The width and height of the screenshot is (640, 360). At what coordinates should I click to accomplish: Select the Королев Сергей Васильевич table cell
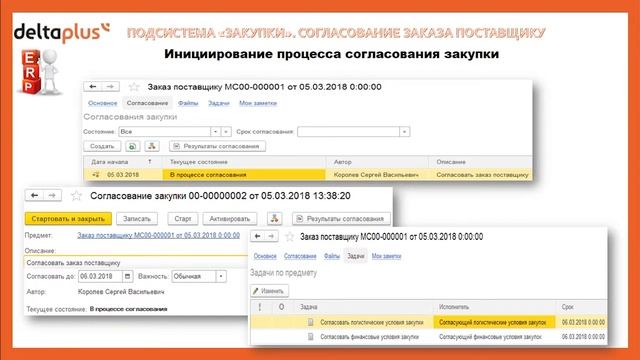pos(377,175)
